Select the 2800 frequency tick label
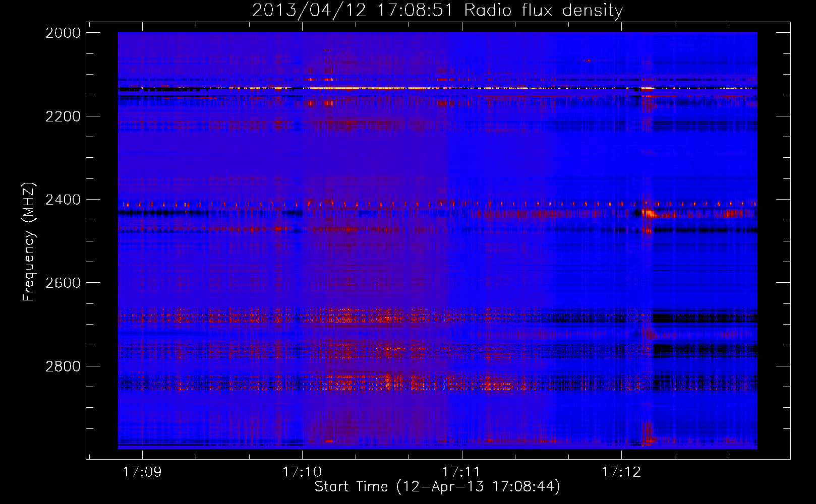 [x=63, y=366]
